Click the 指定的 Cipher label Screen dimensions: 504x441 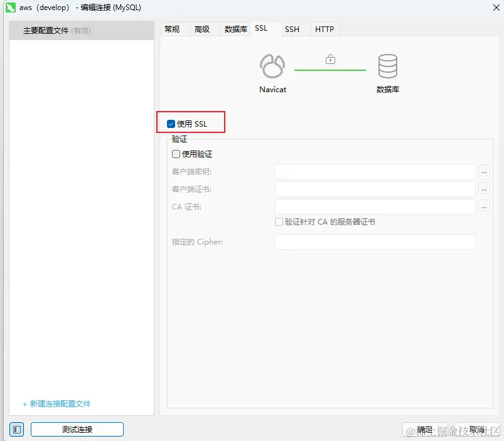[197, 242]
